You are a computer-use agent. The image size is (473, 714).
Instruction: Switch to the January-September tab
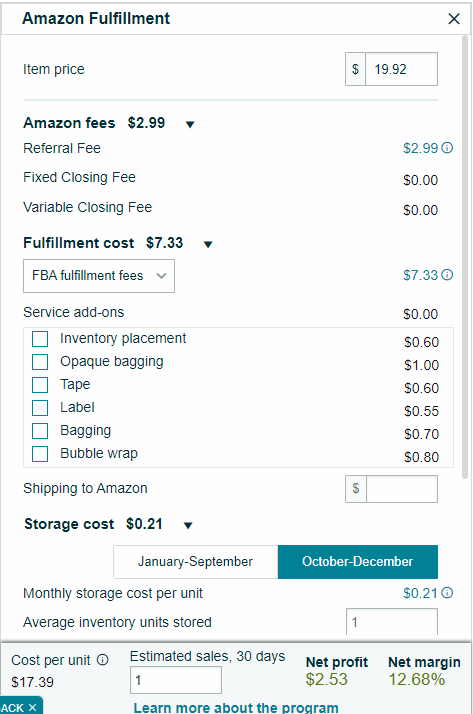[x=195, y=561]
